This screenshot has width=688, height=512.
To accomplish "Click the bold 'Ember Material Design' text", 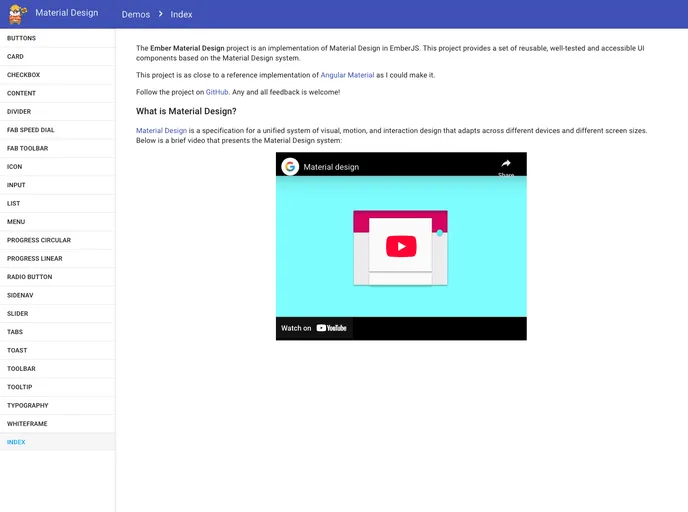I will point(187,48).
